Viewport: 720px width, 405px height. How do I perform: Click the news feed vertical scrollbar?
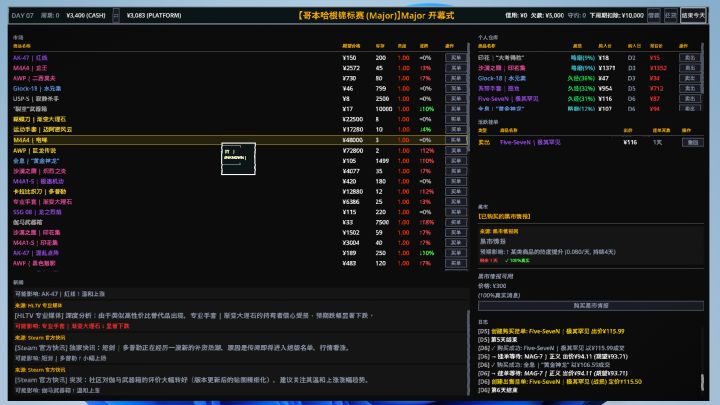pos(468,351)
